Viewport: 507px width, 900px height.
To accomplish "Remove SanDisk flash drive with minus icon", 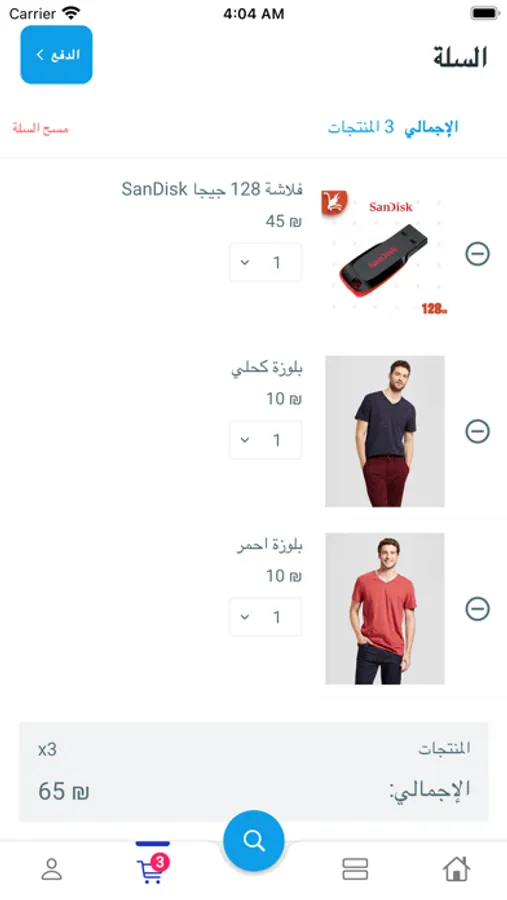I will point(477,254).
